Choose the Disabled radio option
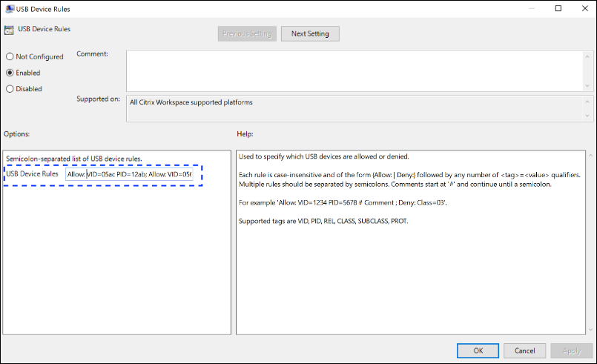The image size is (597, 364). 10,89
